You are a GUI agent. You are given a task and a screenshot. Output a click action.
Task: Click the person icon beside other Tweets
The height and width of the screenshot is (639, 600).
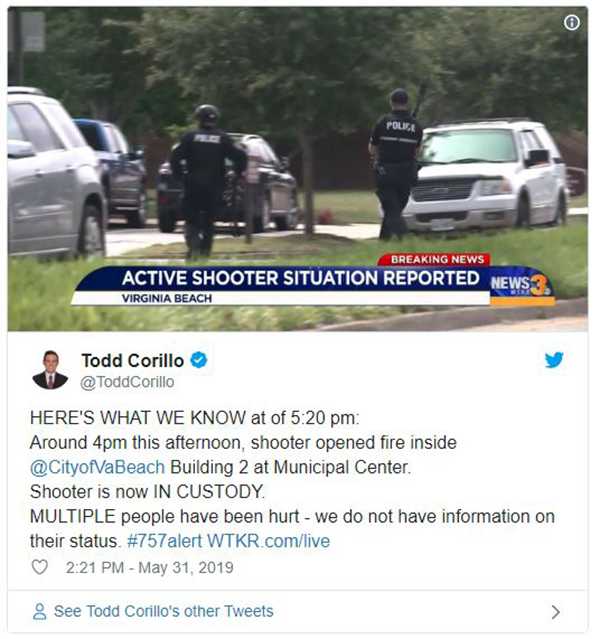tap(40, 611)
